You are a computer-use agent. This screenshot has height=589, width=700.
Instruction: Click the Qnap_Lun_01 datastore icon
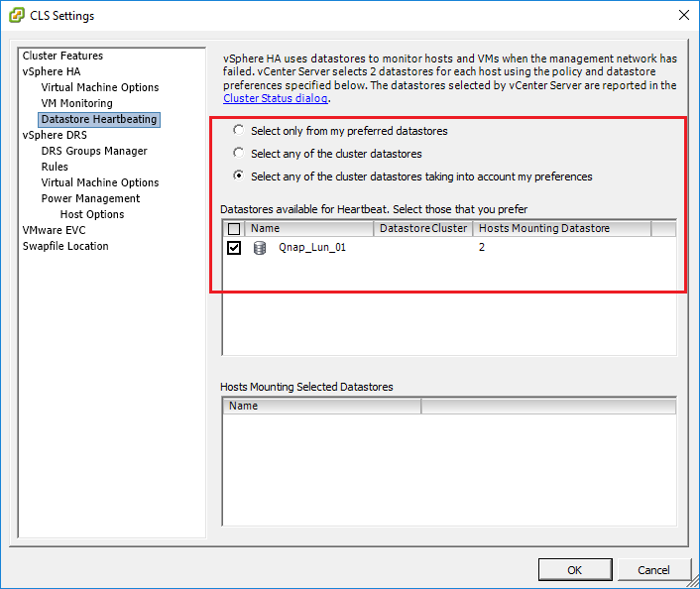pos(260,247)
